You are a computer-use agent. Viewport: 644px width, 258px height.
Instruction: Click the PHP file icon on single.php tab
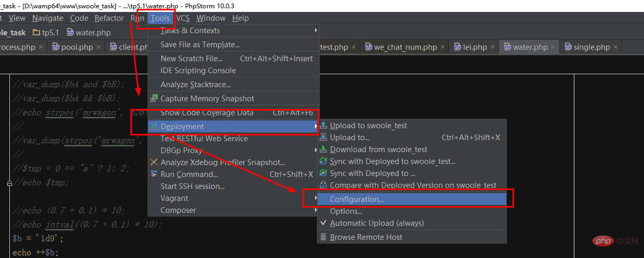pyautogui.click(x=568, y=47)
